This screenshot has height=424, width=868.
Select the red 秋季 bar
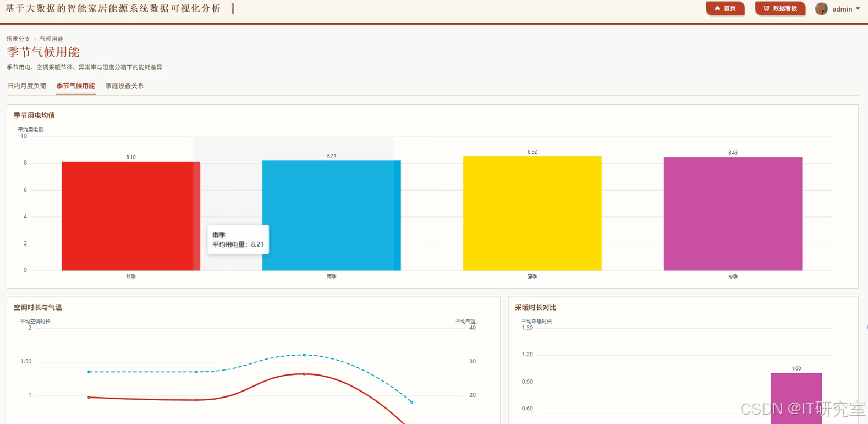pyautogui.click(x=131, y=216)
